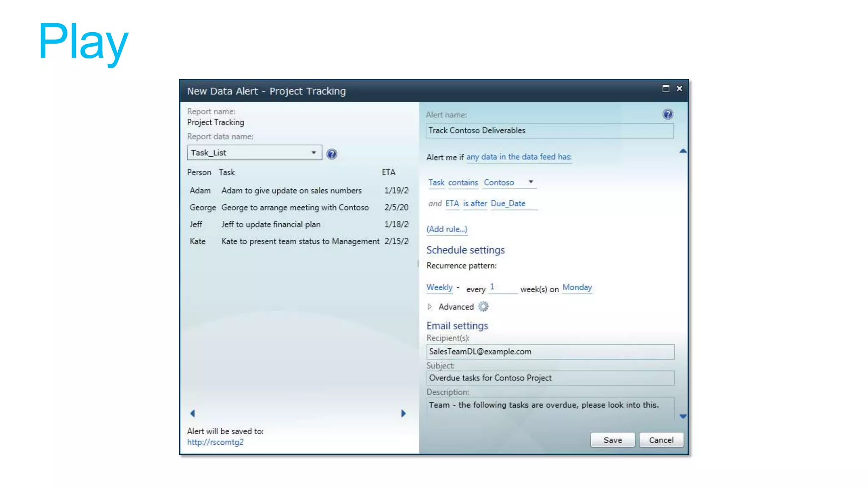Click help icon next to Task_List dropdown
The image size is (868, 488).
coord(331,154)
